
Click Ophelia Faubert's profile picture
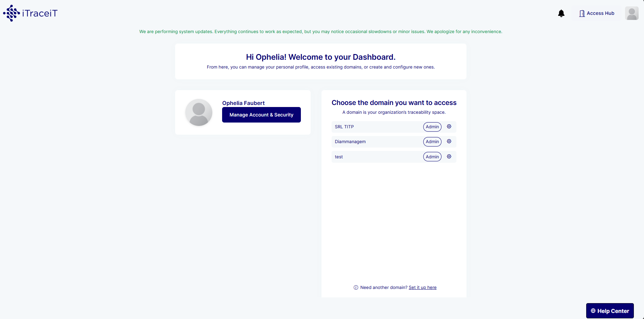pyautogui.click(x=199, y=112)
